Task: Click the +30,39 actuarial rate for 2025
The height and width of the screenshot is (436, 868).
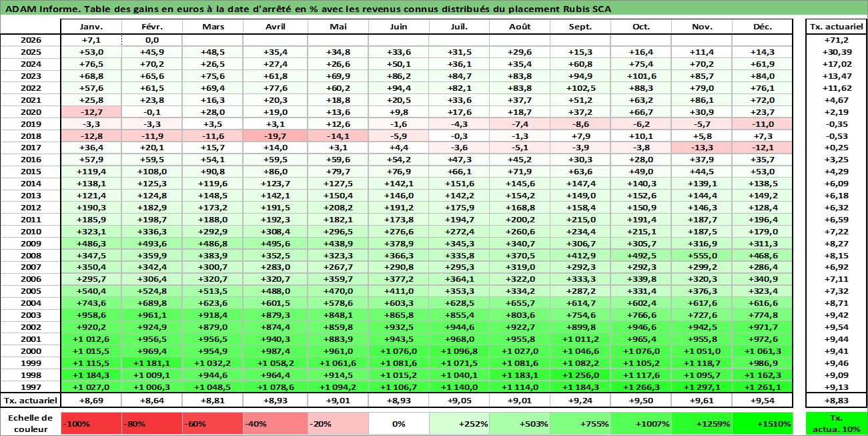Action: (x=836, y=52)
